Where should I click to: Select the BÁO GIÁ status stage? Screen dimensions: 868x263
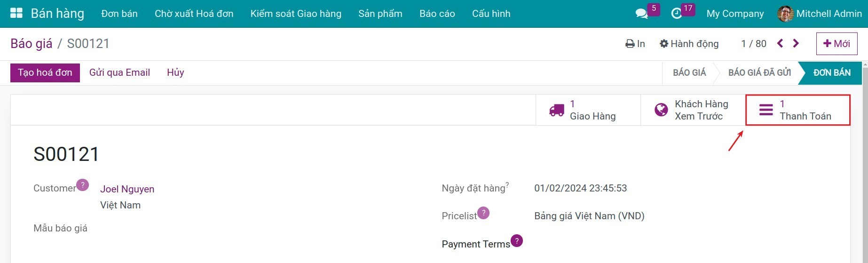(689, 72)
